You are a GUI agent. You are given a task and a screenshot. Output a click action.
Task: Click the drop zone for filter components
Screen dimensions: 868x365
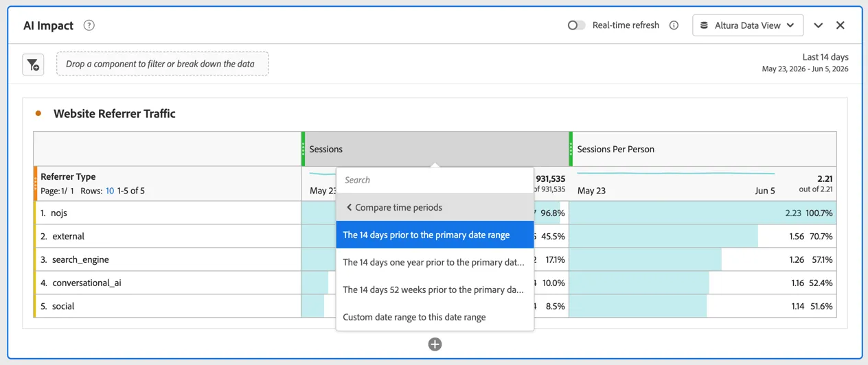click(x=163, y=64)
